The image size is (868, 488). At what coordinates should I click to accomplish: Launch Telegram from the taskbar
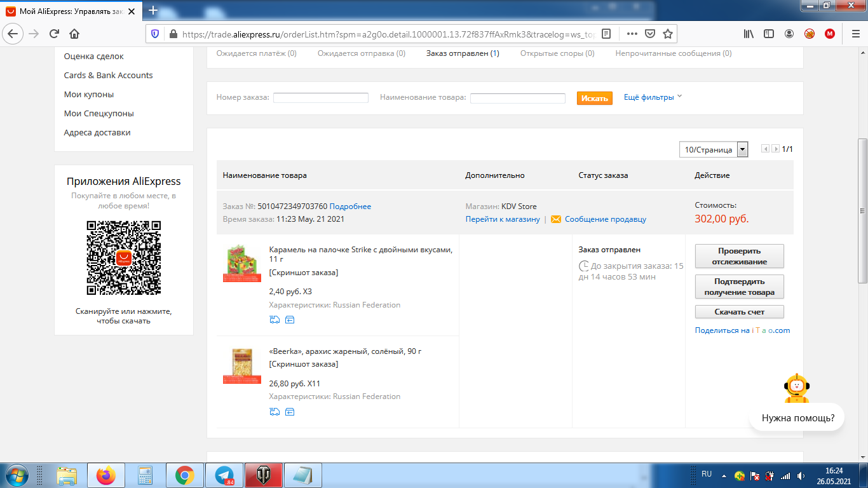tap(224, 475)
